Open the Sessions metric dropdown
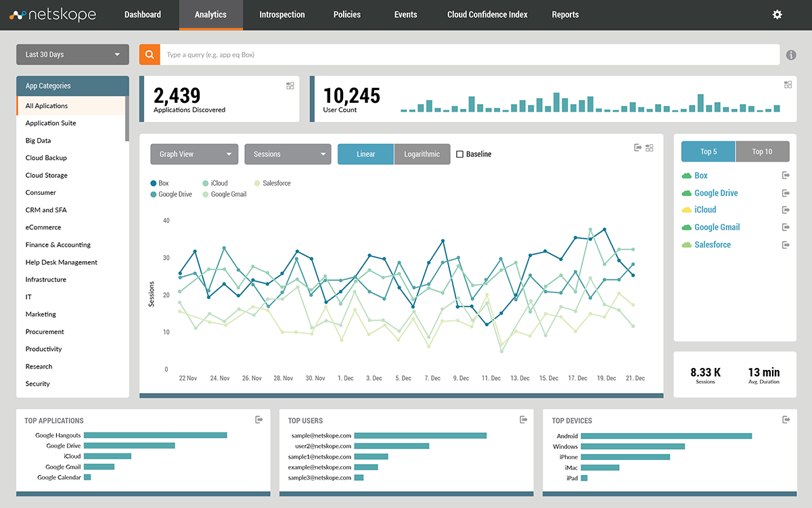Screen dimensions: 812x508 pyautogui.click(x=288, y=154)
